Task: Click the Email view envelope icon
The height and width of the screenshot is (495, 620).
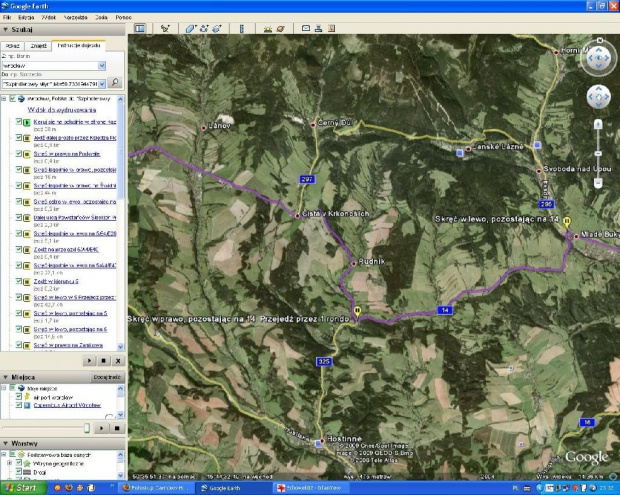Action: 306,28
